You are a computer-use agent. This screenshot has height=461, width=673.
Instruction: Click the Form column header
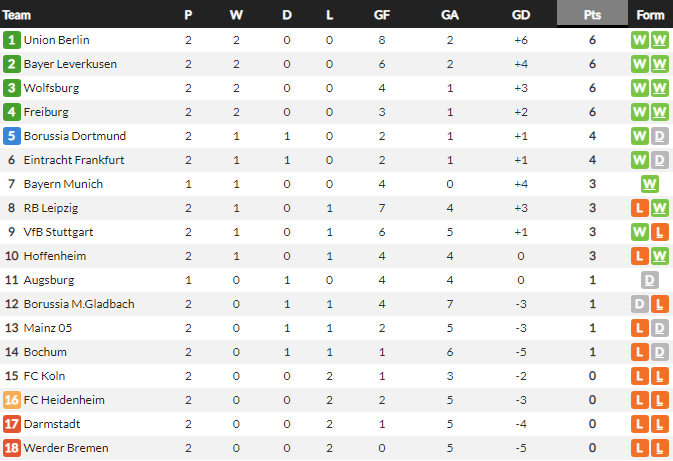[650, 15]
